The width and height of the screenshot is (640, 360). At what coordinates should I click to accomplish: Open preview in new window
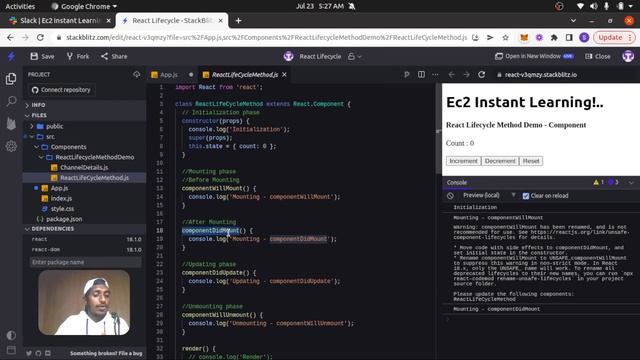[x=534, y=56]
